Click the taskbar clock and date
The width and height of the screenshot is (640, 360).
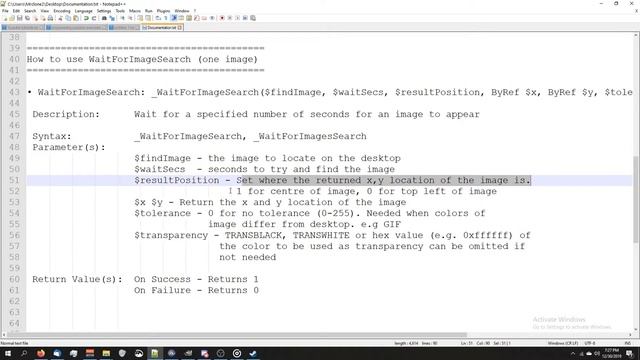point(611,353)
